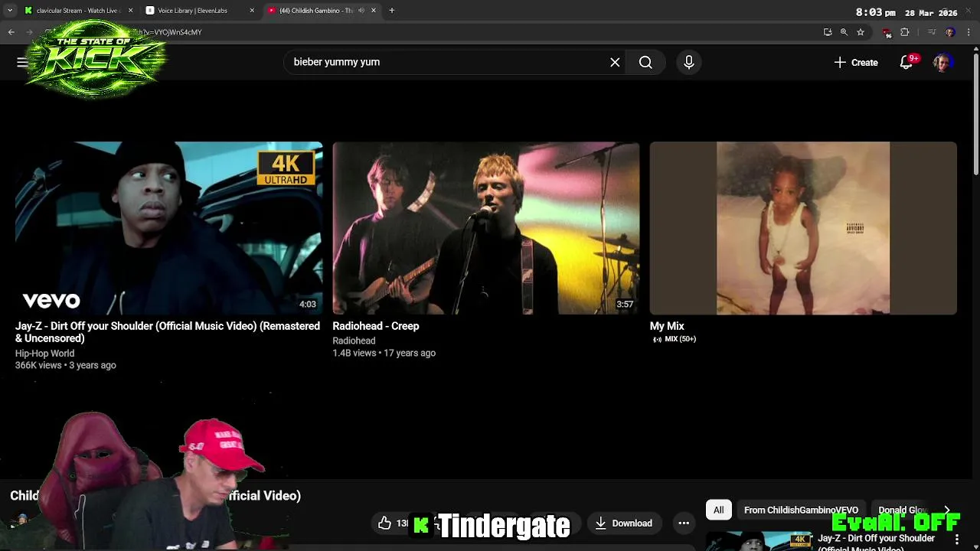The height and width of the screenshot is (551, 980).
Task: Open the three-dot more actions button
Action: coord(684,523)
